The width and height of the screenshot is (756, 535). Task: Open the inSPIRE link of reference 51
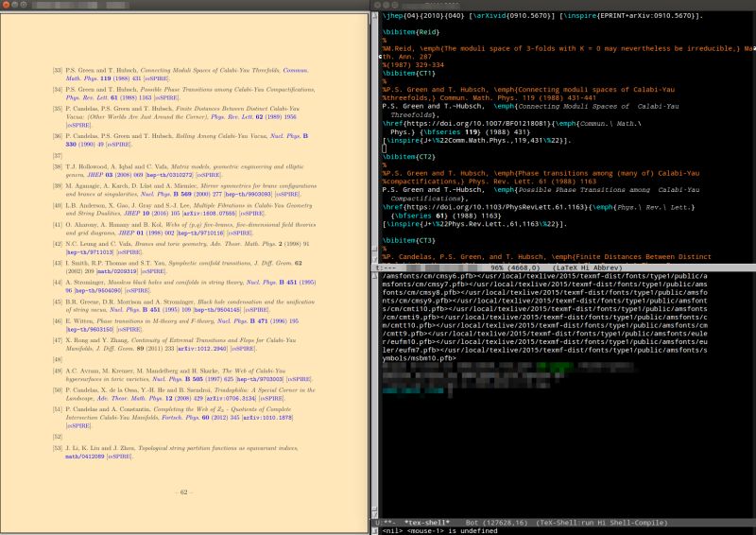pyautogui.click(x=78, y=426)
